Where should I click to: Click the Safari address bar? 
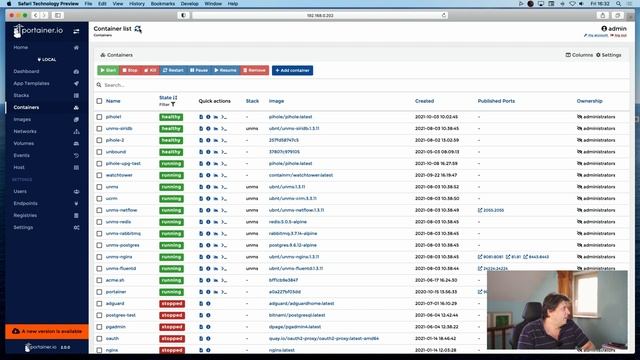click(x=320, y=16)
